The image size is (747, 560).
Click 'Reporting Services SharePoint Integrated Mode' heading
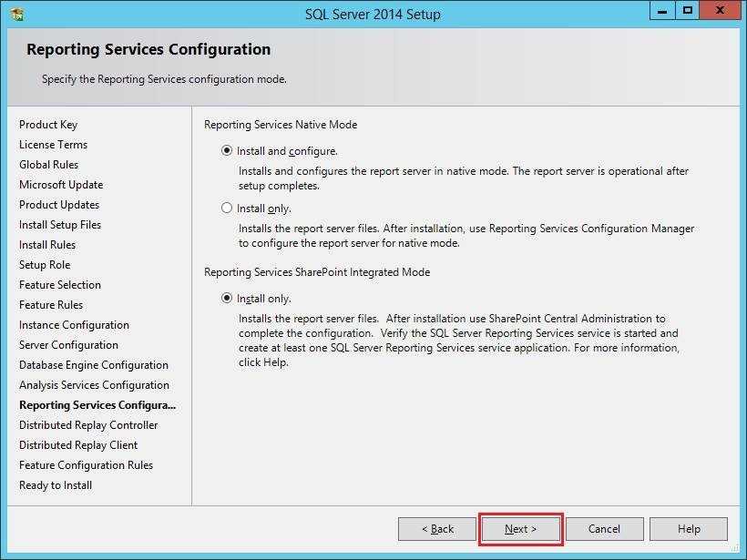point(317,272)
